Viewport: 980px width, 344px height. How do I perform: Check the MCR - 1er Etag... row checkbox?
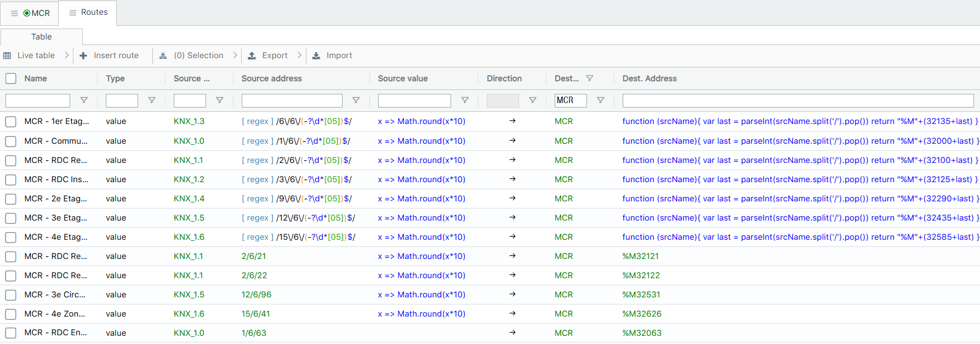pos(11,121)
